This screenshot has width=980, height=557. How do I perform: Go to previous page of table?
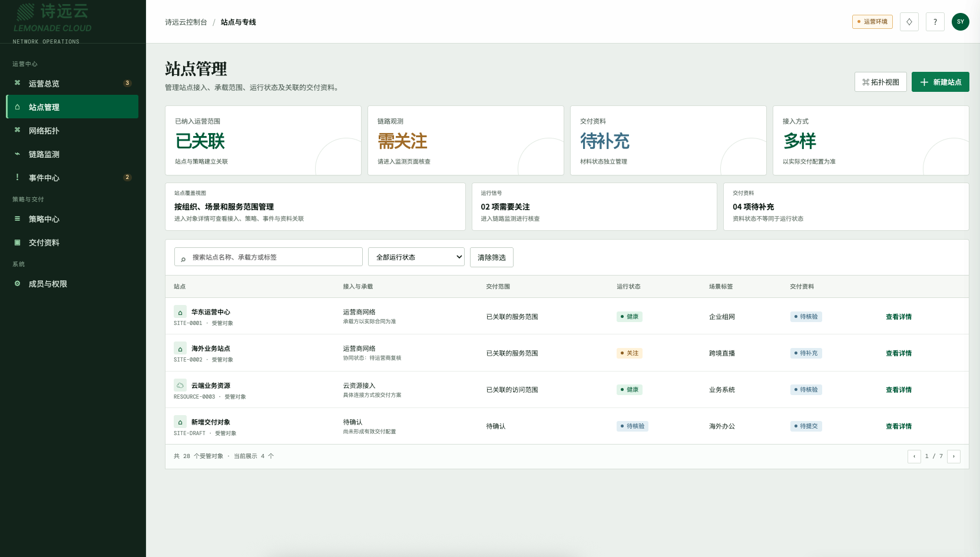pyautogui.click(x=914, y=456)
